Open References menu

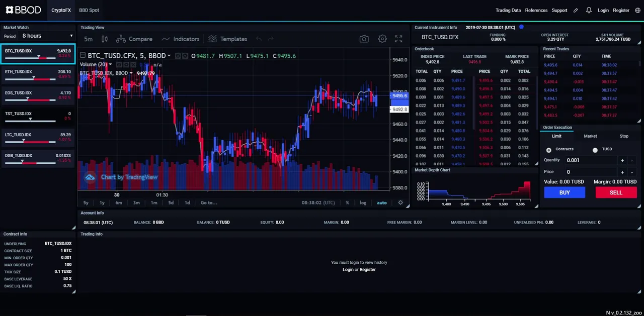(536, 10)
